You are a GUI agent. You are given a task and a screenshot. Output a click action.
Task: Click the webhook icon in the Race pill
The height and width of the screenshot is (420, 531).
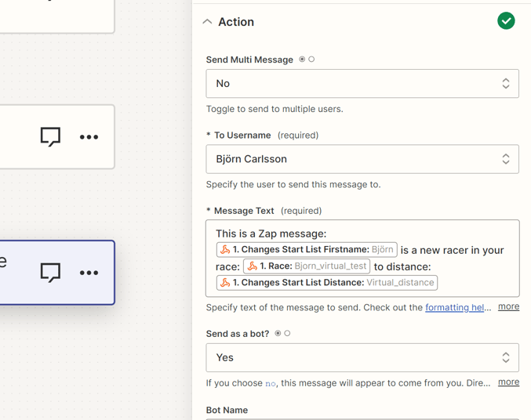pos(253,266)
